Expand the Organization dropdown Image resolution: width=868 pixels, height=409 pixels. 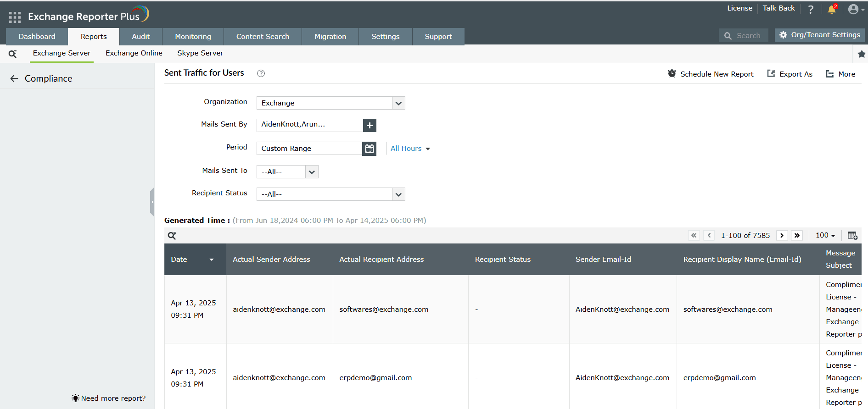[398, 103]
